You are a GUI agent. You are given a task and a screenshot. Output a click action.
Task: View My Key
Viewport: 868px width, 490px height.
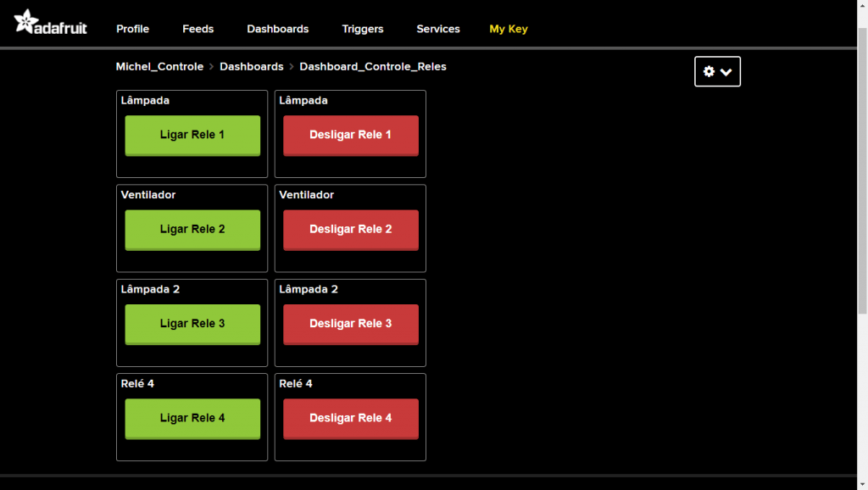(509, 29)
